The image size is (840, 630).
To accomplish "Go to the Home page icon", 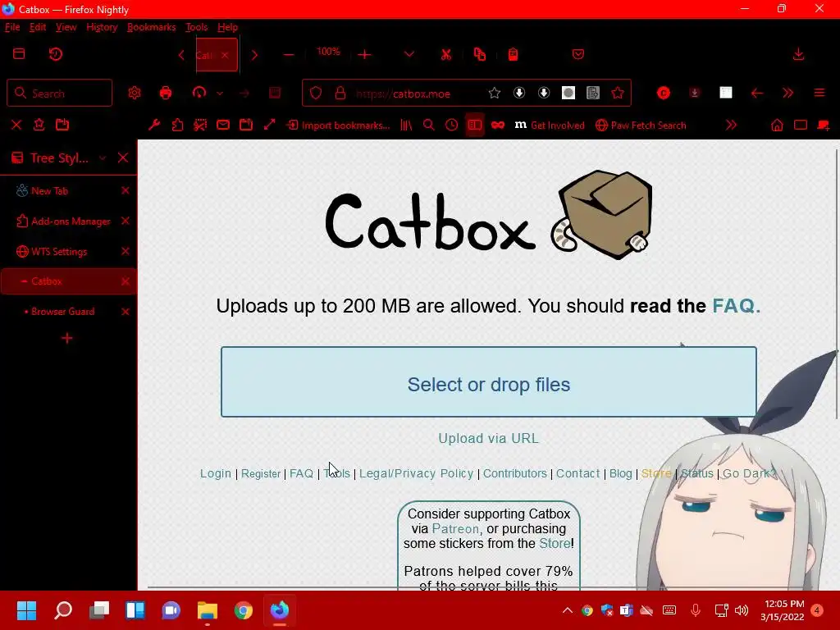I will point(777,126).
